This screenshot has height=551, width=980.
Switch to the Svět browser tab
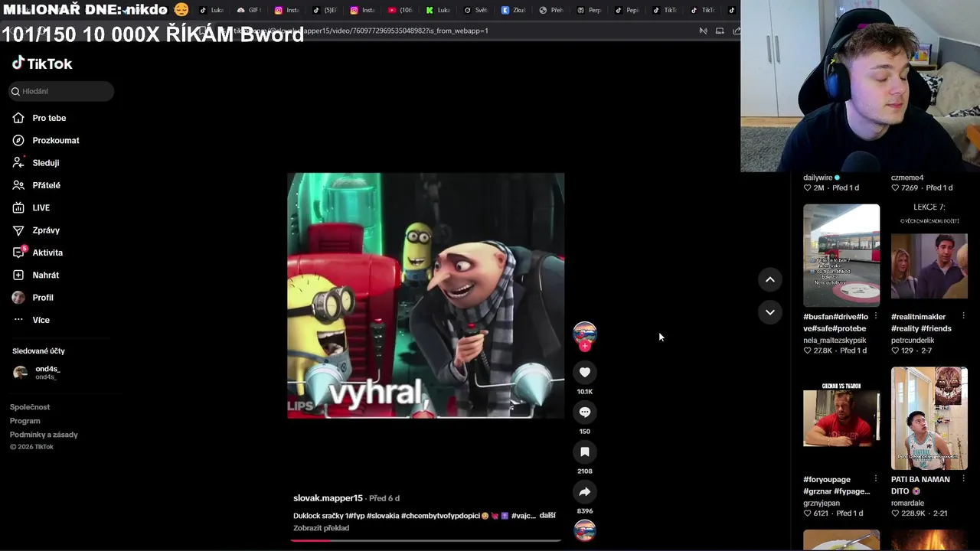475,10
